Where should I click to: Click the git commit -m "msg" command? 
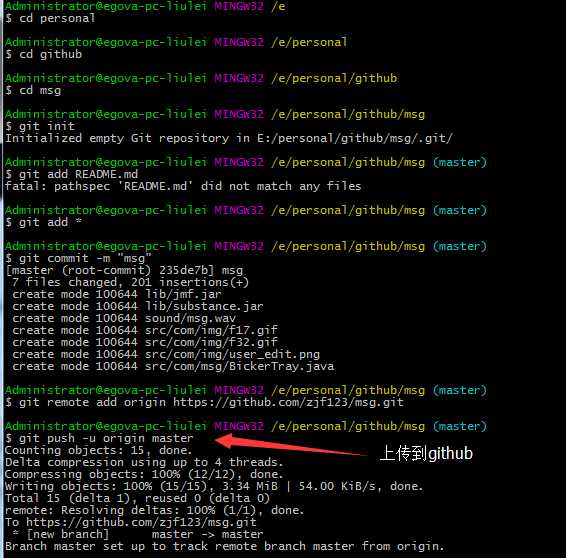click(x=78, y=258)
